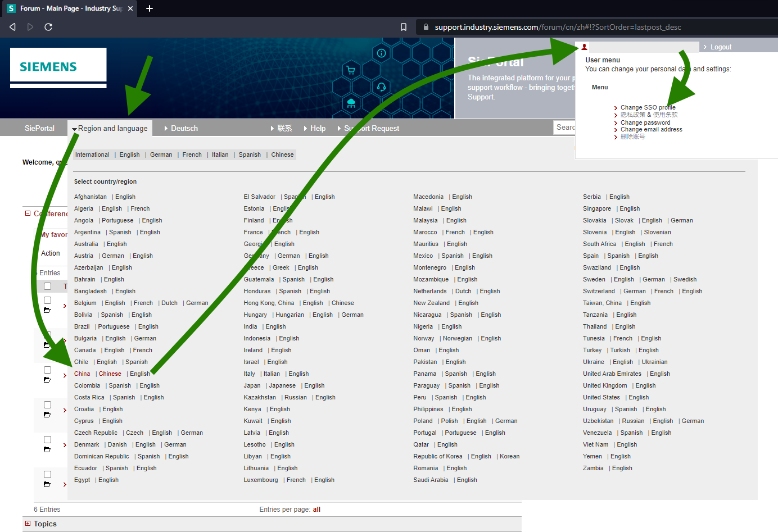Tick the select-all checkbox in entries header
The width and height of the screenshot is (778, 532).
[48, 287]
